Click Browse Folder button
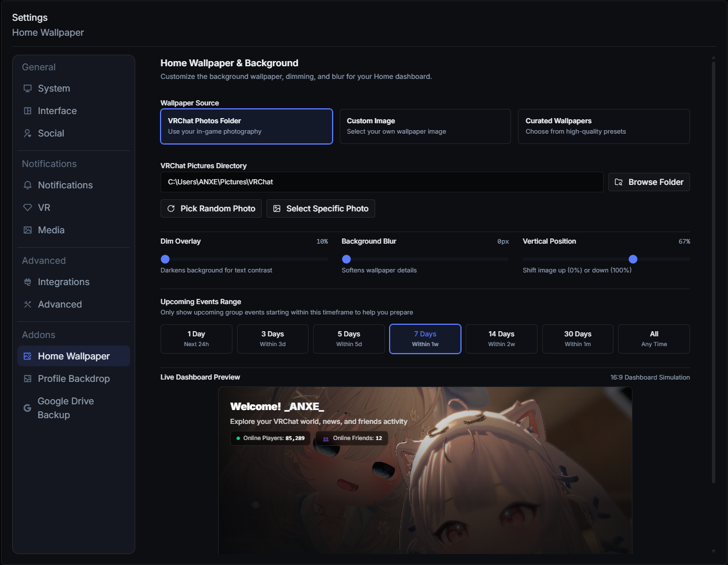728x565 pixels. pyautogui.click(x=649, y=182)
